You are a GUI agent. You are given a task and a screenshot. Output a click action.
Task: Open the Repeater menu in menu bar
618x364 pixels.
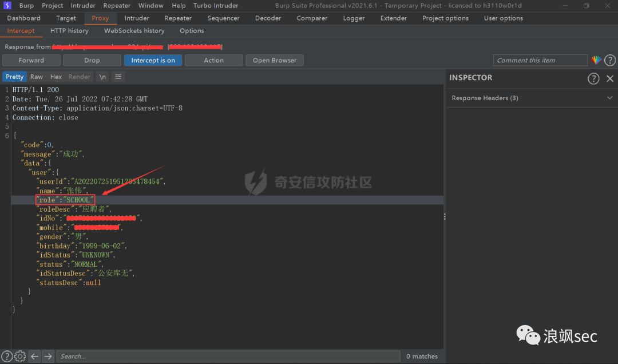tap(117, 6)
